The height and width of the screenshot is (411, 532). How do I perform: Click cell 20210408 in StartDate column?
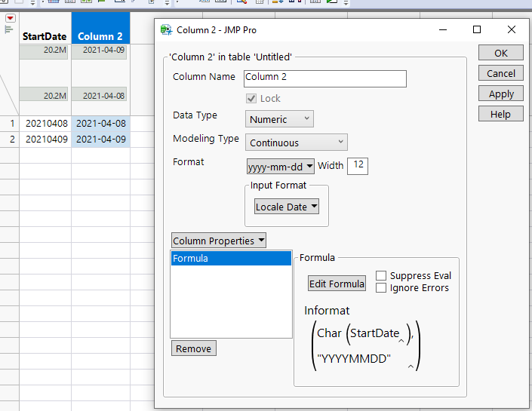pyautogui.click(x=45, y=124)
